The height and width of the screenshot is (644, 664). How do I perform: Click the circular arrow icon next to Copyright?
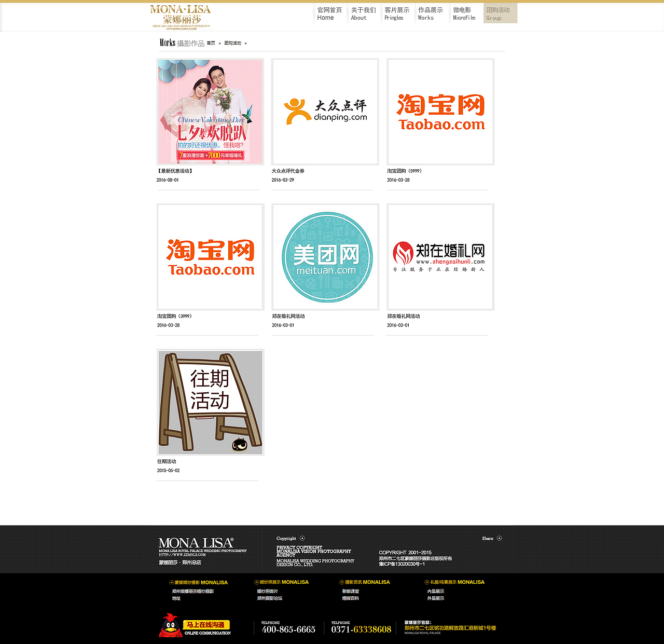click(x=302, y=538)
